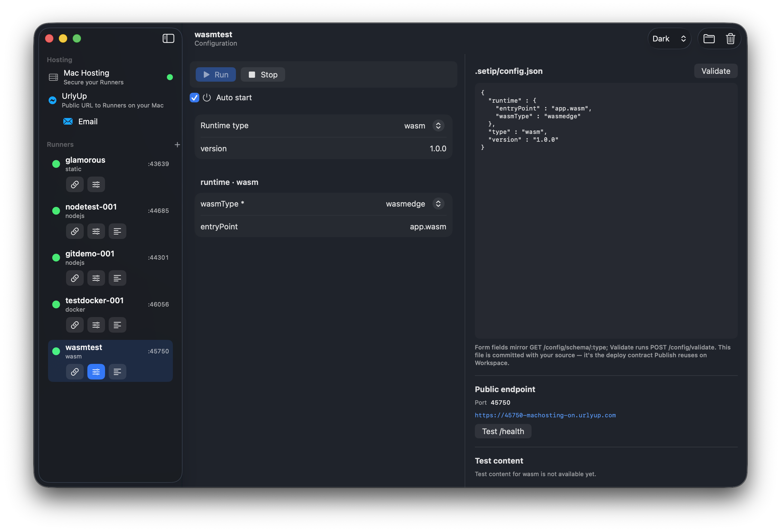Click the Runners section label
This screenshot has height=532, width=781.
point(60,144)
